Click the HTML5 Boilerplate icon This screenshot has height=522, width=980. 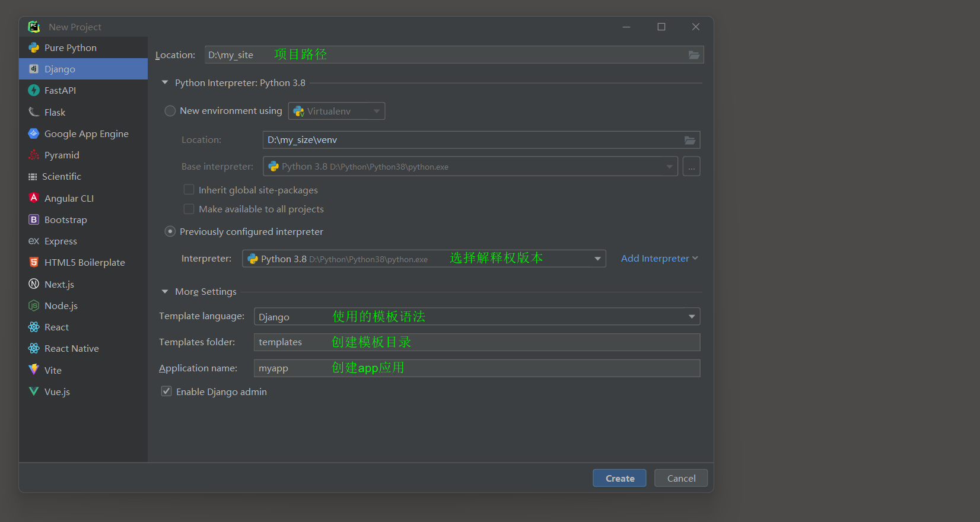[34, 262]
